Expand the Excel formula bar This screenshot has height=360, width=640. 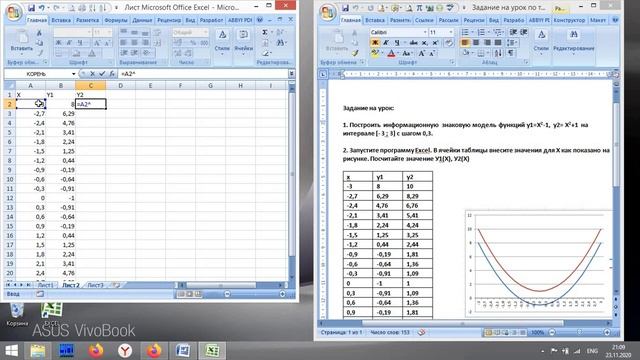point(291,74)
